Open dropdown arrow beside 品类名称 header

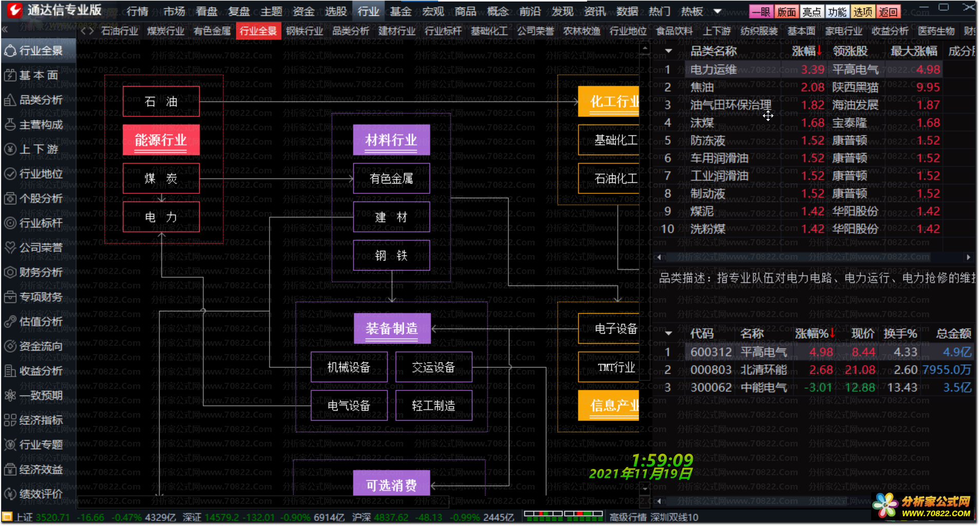click(668, 51)
